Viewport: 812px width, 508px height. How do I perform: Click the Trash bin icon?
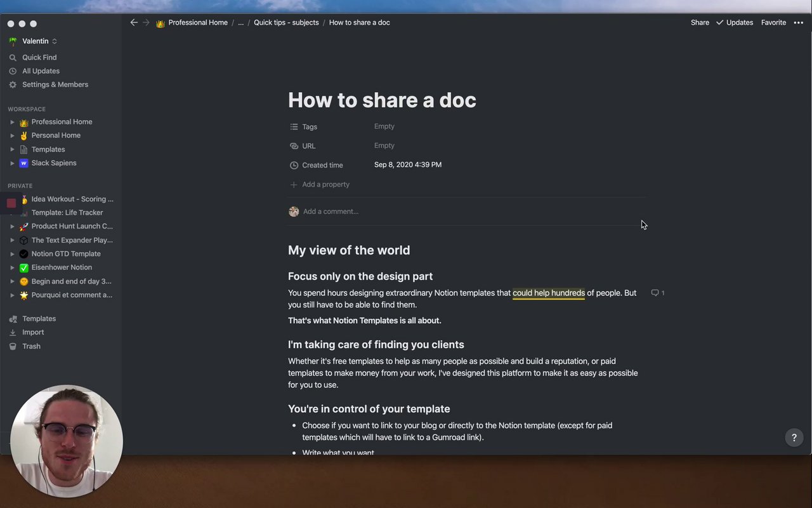(13, 346)
